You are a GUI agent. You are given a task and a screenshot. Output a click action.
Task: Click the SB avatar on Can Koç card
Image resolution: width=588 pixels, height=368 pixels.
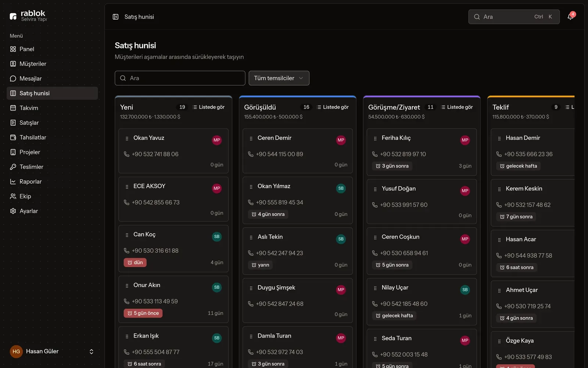pyautogui.click(x=217, y=237)
